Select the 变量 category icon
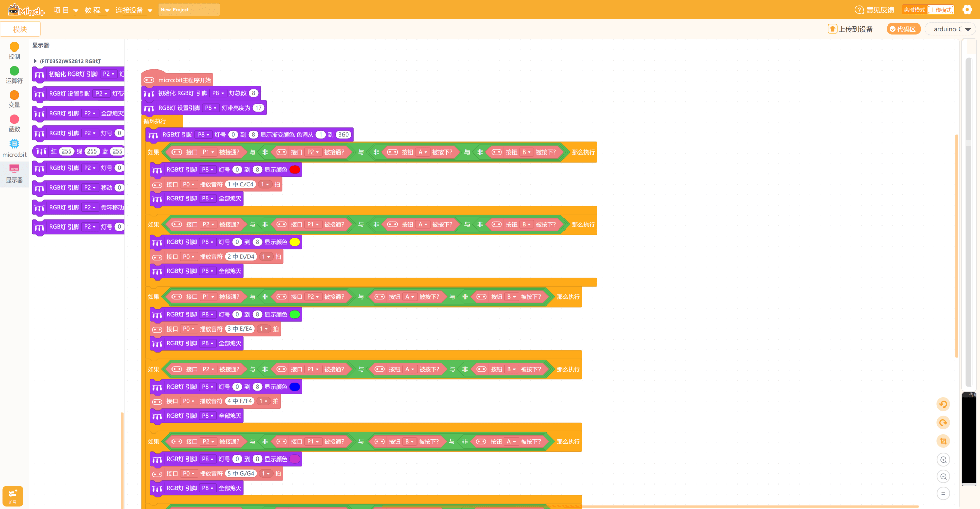 (14, 99)
